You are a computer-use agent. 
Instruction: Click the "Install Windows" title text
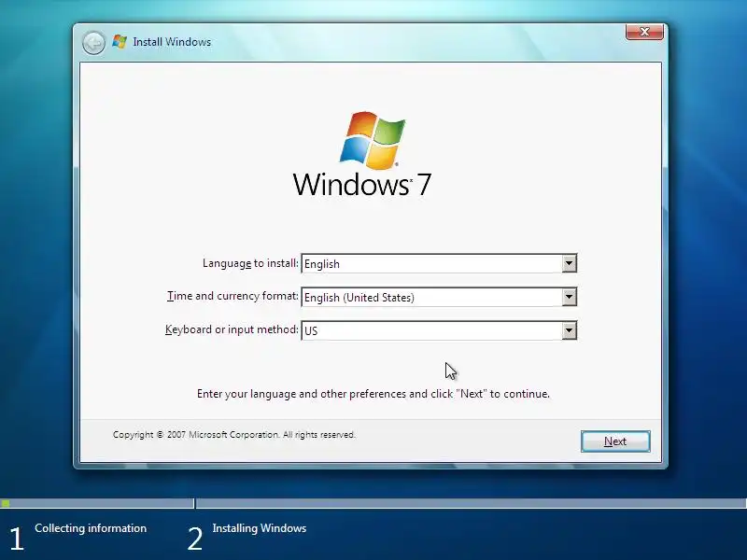point(172,42)
